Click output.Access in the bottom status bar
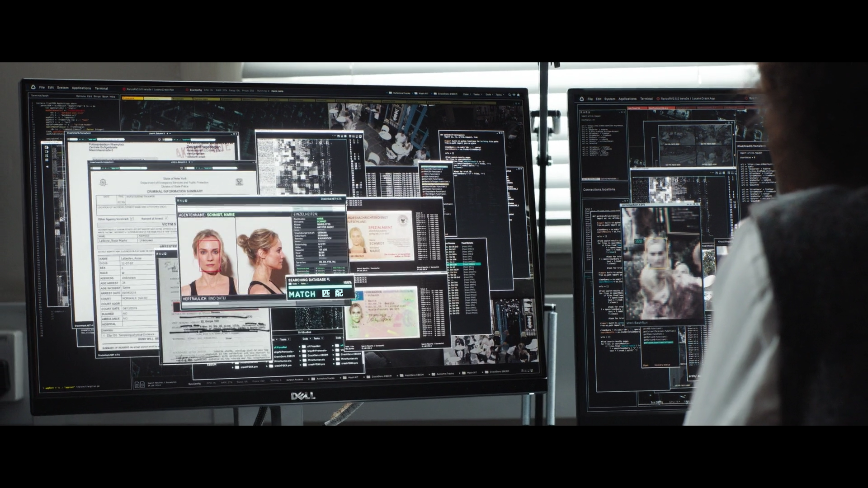The image size is (868, 488). (295, 380)
